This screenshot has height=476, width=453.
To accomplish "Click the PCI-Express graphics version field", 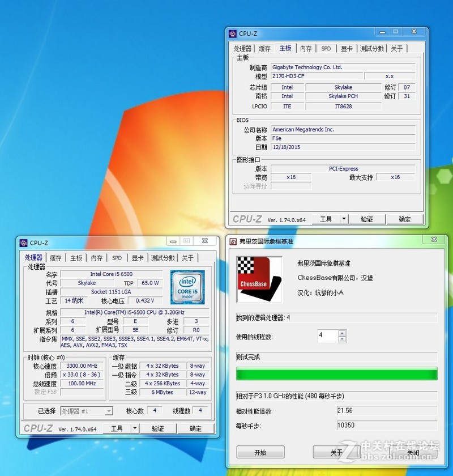I will (x=343, y=169).
